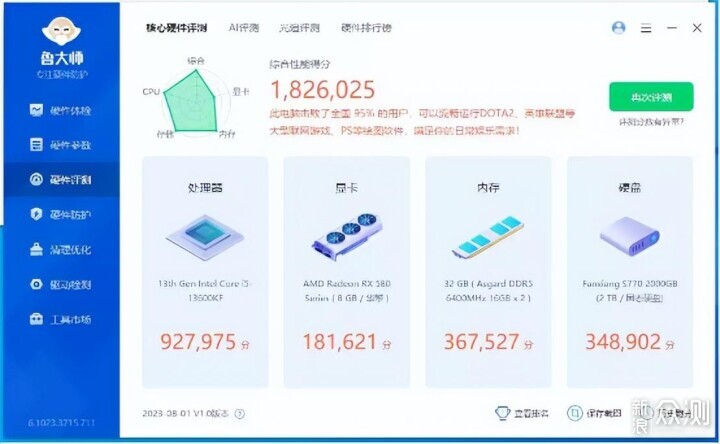Switch to the AI评测 tab
The image size is (720, 444).
click(x=244, y=28)
